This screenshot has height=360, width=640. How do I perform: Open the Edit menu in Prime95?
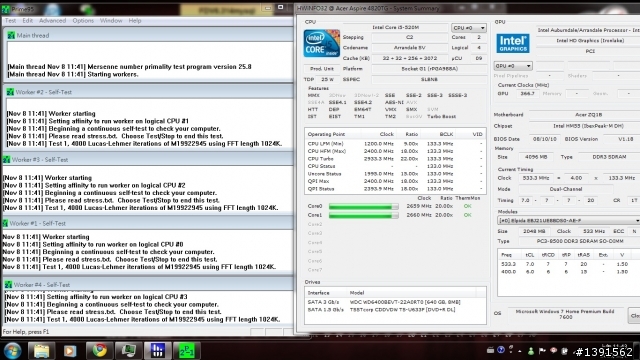[27, 20]
